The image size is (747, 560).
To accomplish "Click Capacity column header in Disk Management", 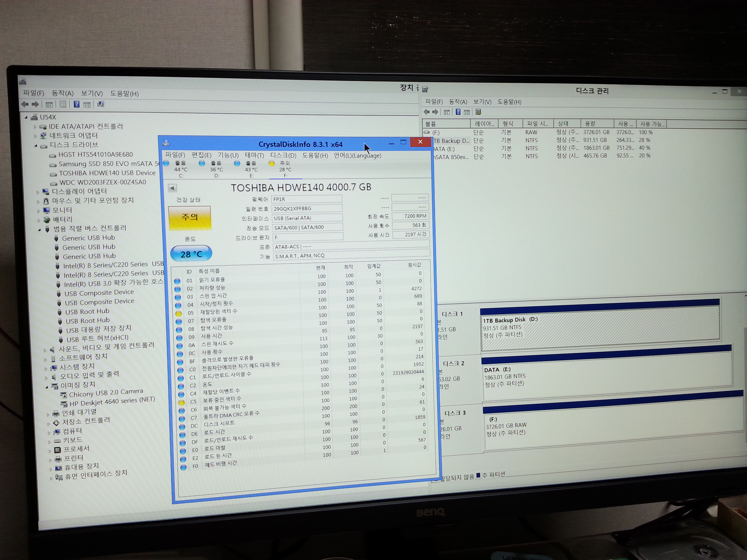I will pyautogui.click(x=597, y=124).
